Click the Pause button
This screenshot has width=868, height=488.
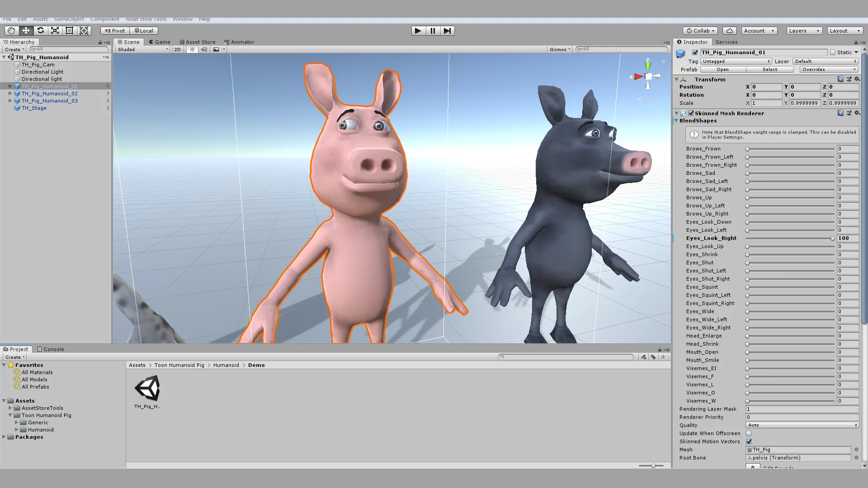(x=433, y=31)
